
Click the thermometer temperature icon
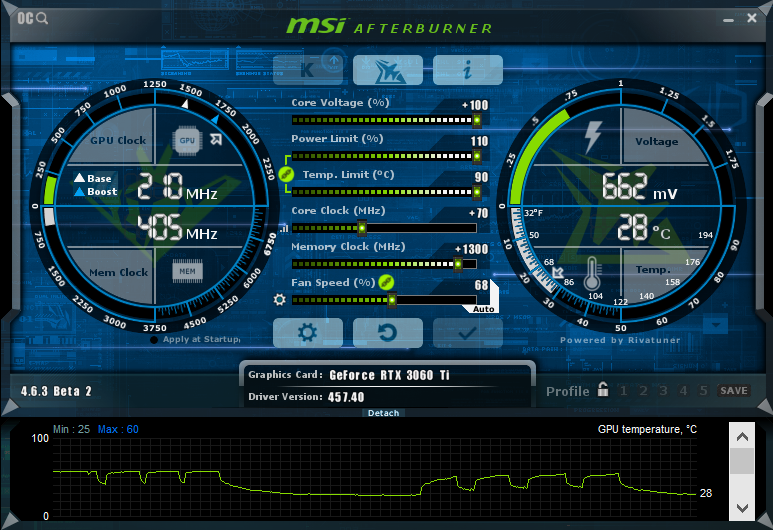592,274
